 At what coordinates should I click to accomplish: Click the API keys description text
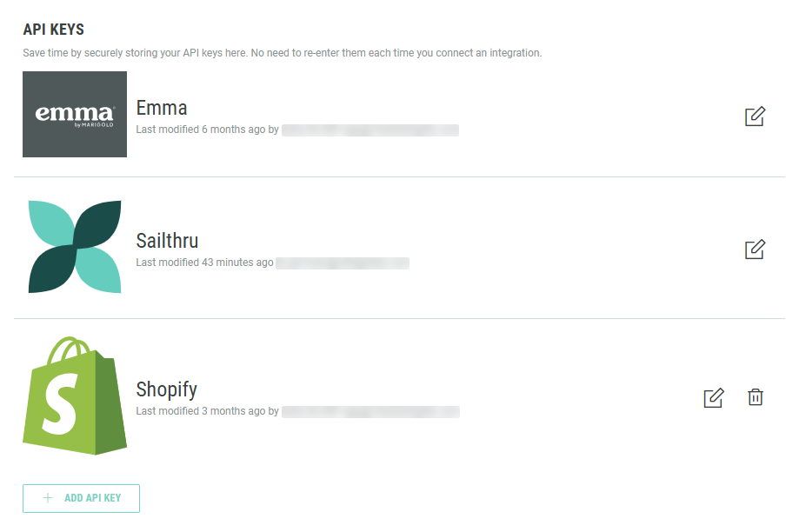tap(282, 53)
